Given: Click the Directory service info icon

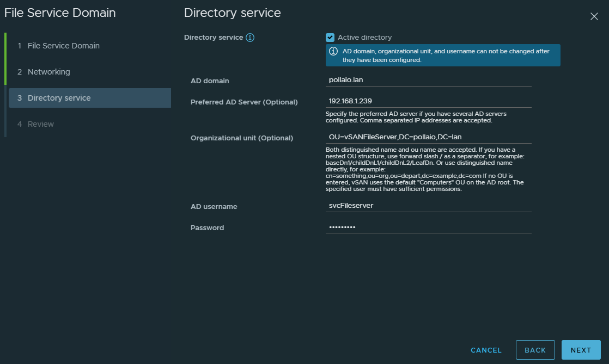Looking at the screenshot, I should [x=250, y=38].
